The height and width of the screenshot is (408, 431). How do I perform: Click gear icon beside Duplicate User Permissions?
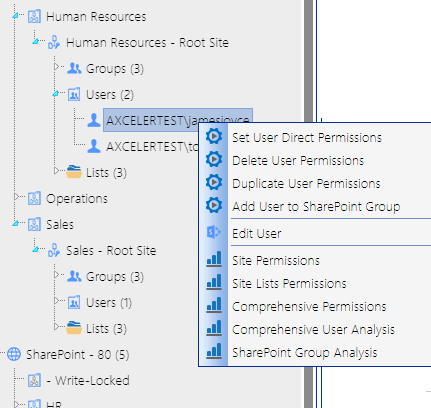point(214,182)
